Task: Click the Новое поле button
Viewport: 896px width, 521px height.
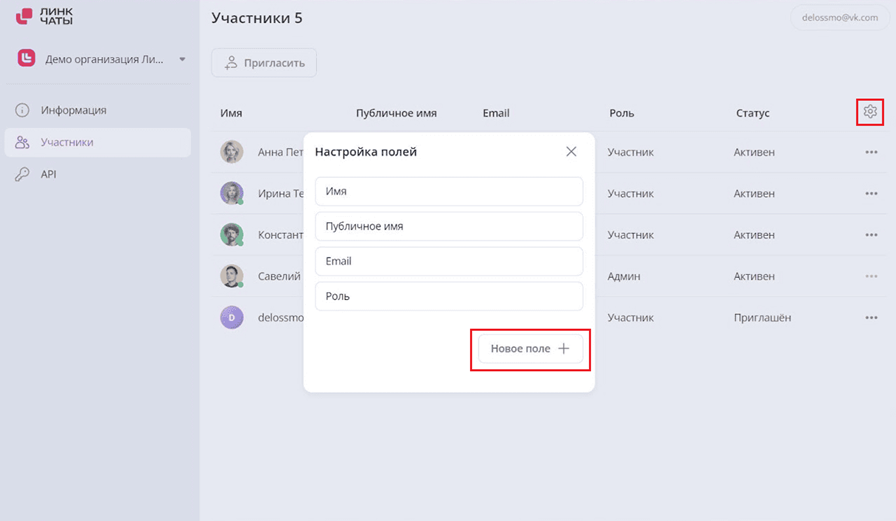Action: (530, 348)
